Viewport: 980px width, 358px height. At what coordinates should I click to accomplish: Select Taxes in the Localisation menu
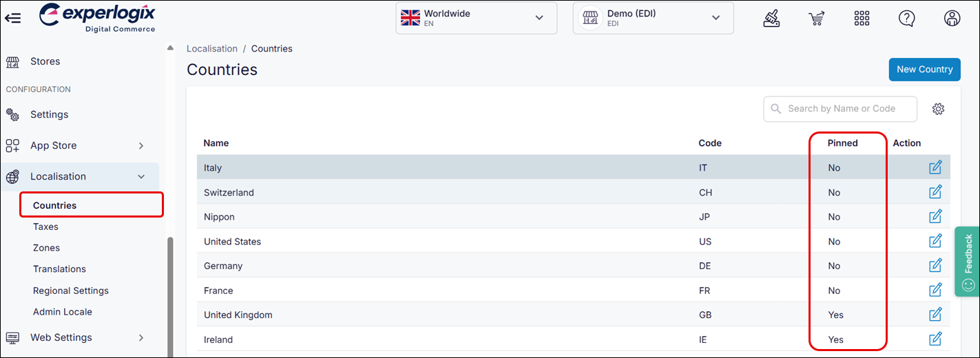tap(45, 227)
